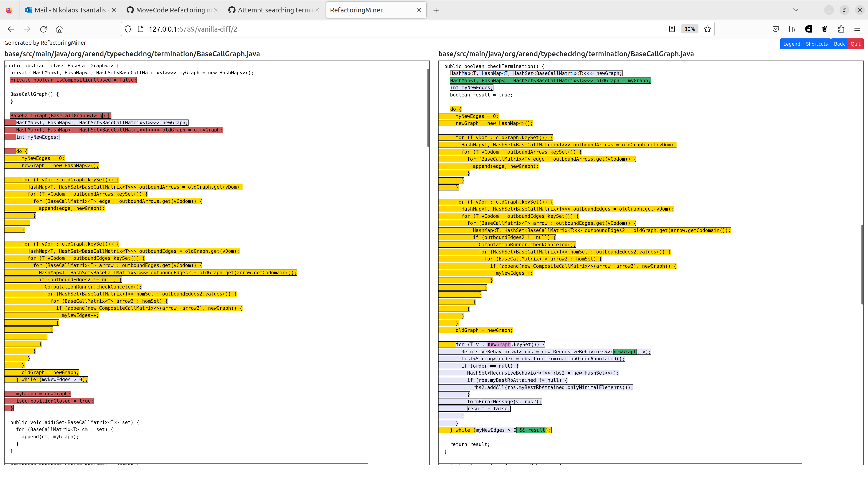Open the Firefox library icon
The width and height of the screenshot is (868, 488).
coord(792,29)
